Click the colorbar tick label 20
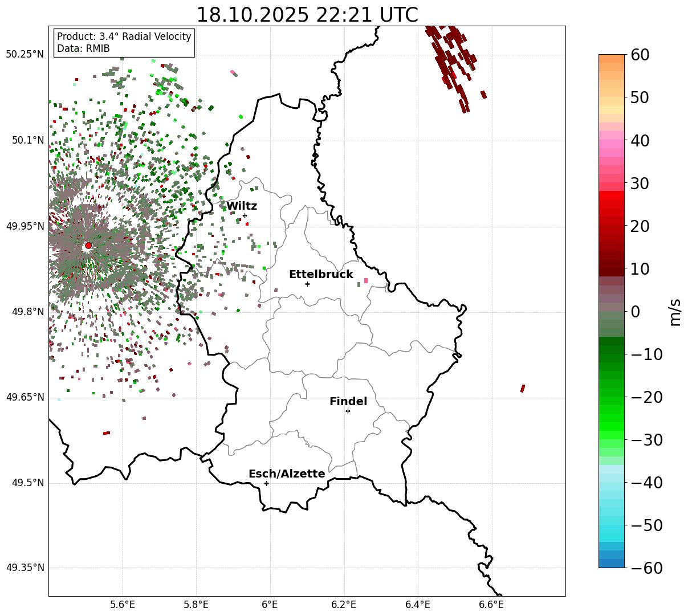 [641, 226]
